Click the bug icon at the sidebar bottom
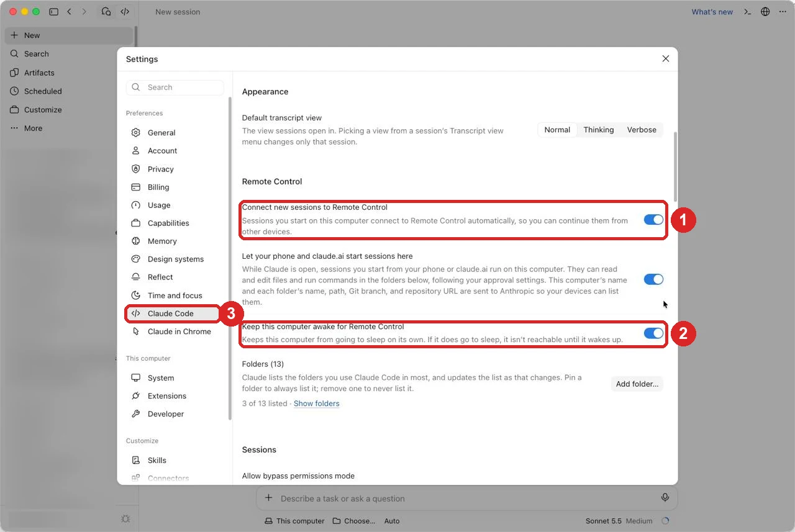Viewport: 795px width, 532px height. point(125,519)
